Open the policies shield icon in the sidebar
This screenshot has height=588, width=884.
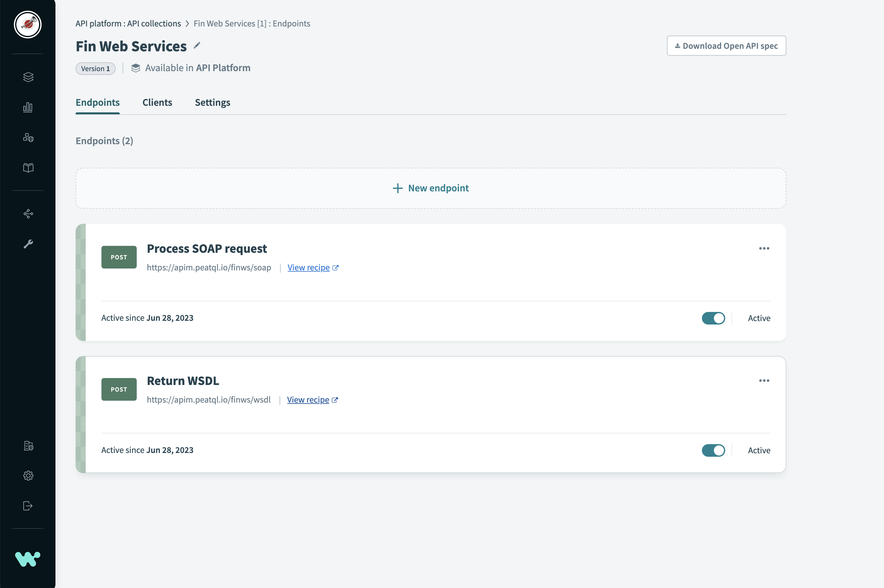[x=28, y=137]
